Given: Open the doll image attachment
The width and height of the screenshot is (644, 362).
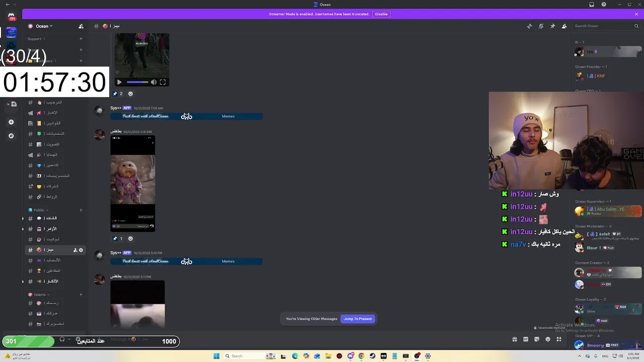Looking at the screenshot, I should pyautogui.click(x=133, y=184).
